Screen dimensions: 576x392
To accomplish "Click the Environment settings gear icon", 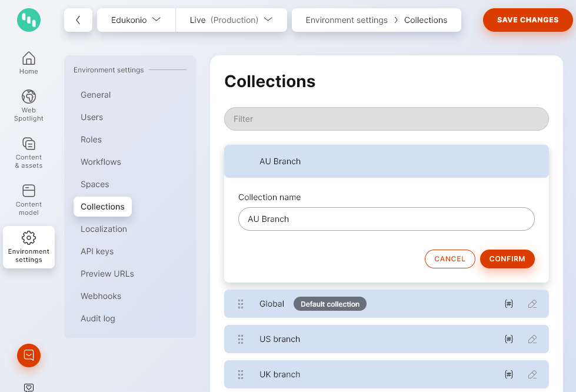I will (28, 237).
